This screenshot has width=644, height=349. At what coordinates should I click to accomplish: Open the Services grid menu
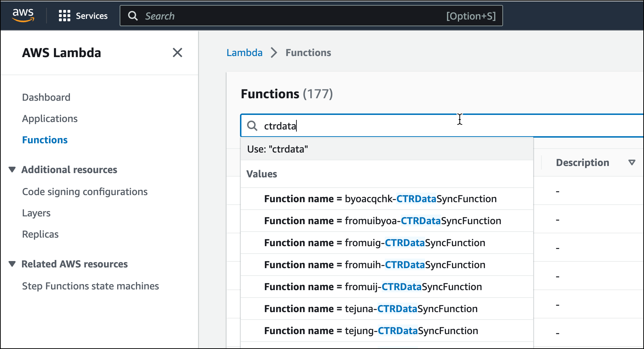click(83, 16)
